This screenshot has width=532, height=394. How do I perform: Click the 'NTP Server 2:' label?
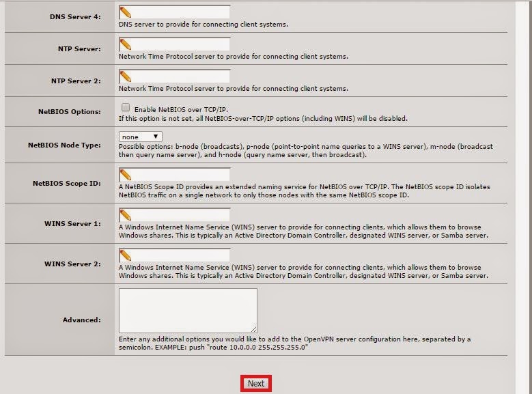tap(76, 81)
